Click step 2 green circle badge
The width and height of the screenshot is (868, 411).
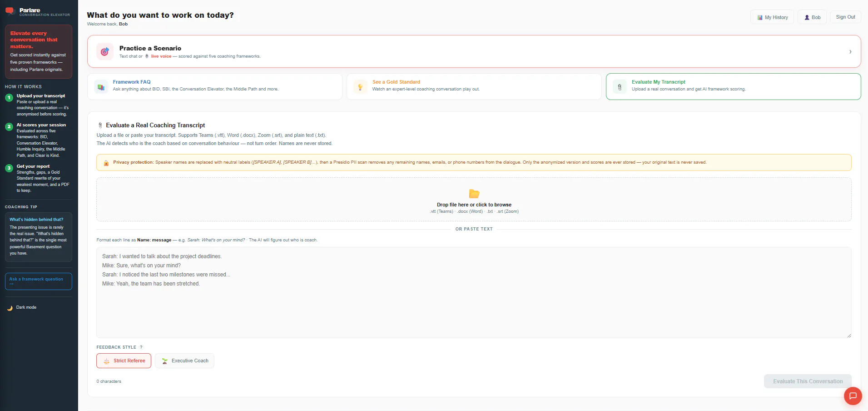[x=9, y=127]
